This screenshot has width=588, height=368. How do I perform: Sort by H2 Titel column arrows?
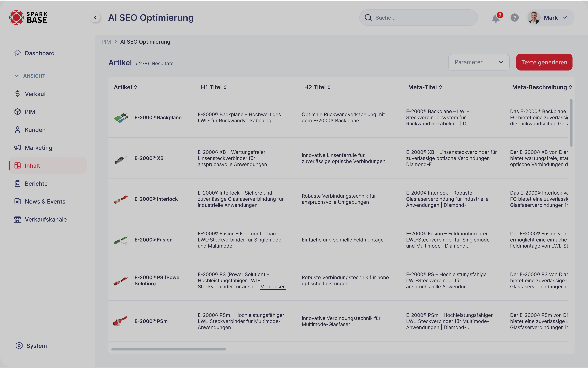pyautogui.click(x=329, y=87)
